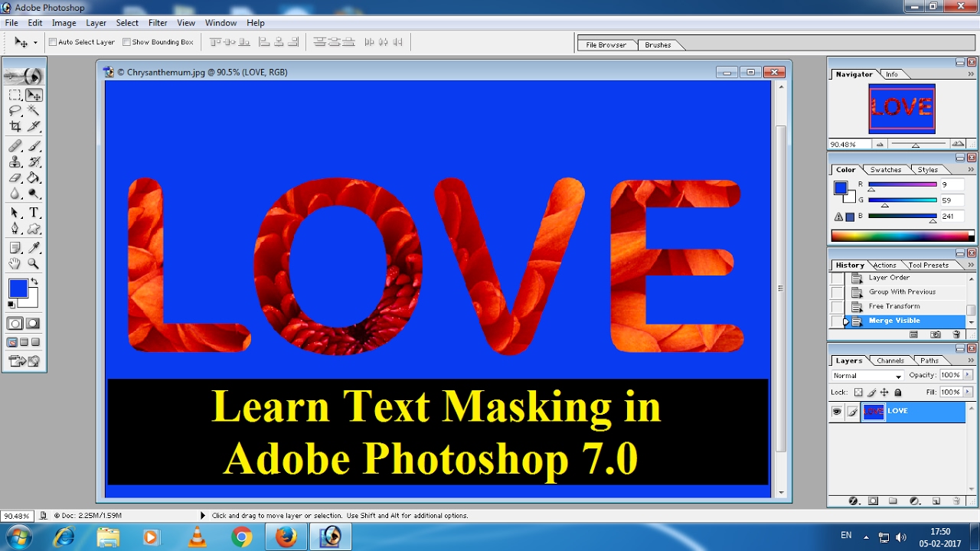
Task: Select the Crop tool
Action: [15, 126]
